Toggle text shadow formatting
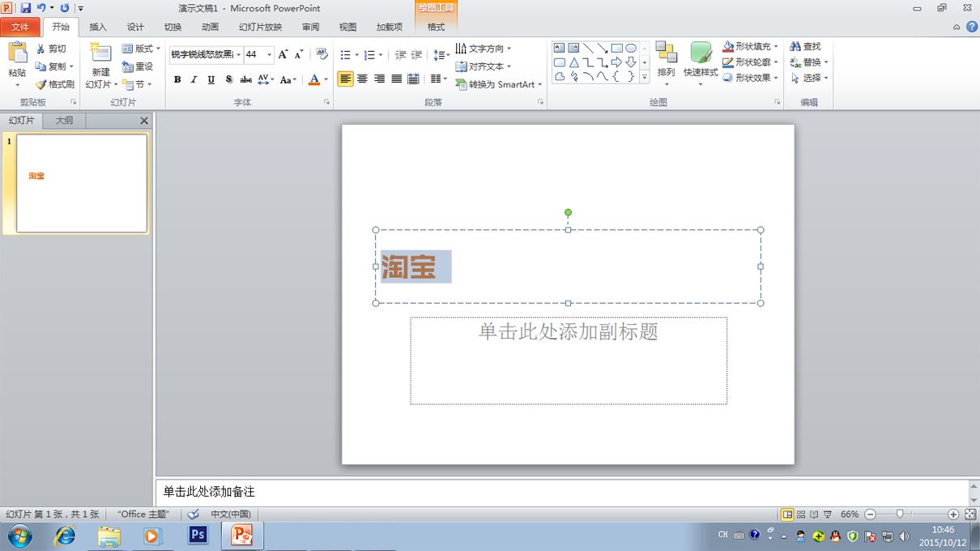Image resolution: width=980 pixels, height=551 pixels. click(x=228, y=79)
